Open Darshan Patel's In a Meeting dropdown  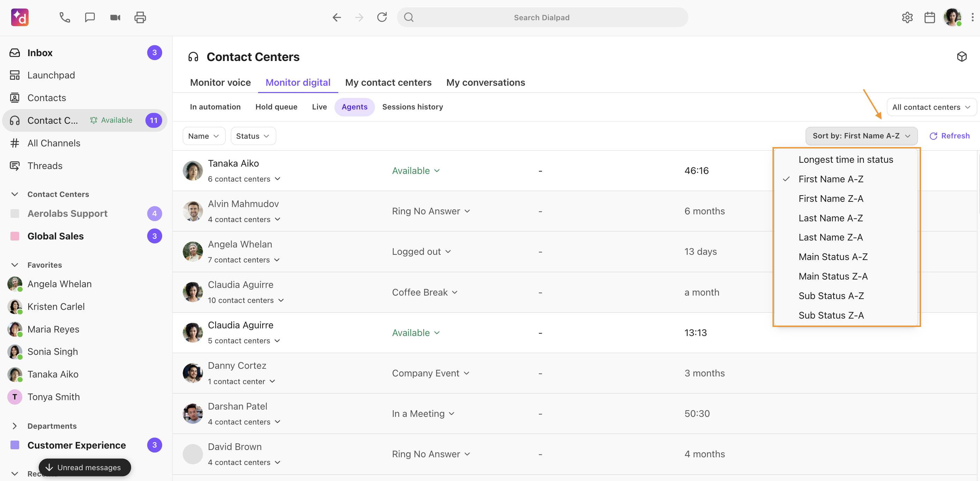pyautogui.click(x=423, y=414)
